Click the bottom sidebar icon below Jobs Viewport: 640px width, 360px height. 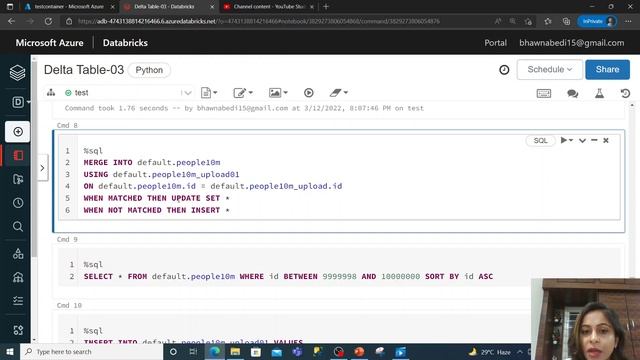[x=18, y=330]
